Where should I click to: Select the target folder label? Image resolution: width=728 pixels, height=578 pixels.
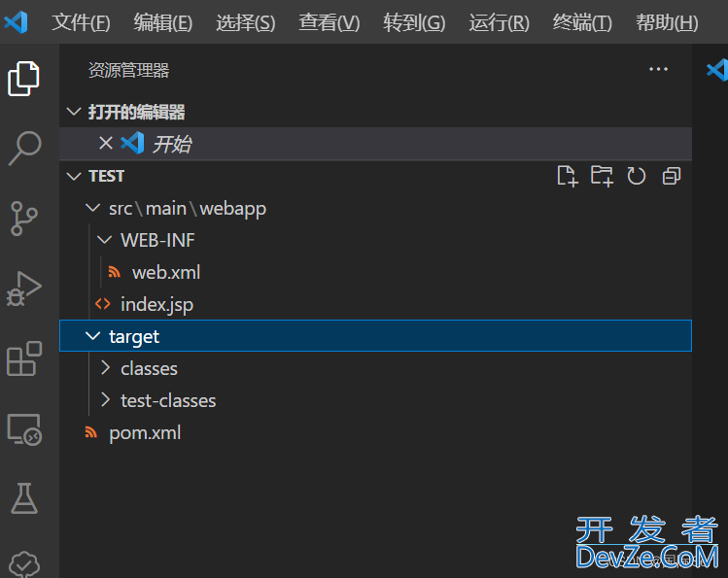(134, 337)
